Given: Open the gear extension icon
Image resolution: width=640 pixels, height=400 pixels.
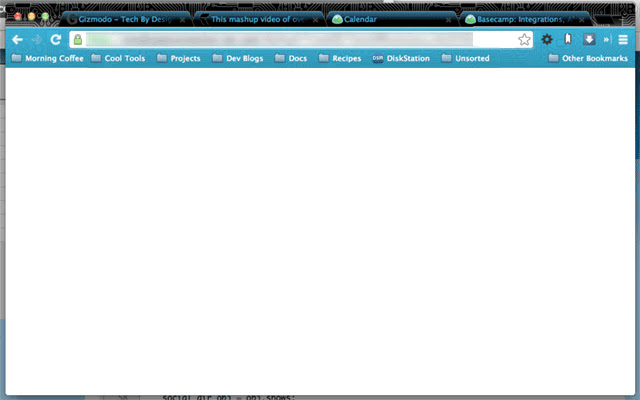Looking at the screenshot, I should 547,40.
